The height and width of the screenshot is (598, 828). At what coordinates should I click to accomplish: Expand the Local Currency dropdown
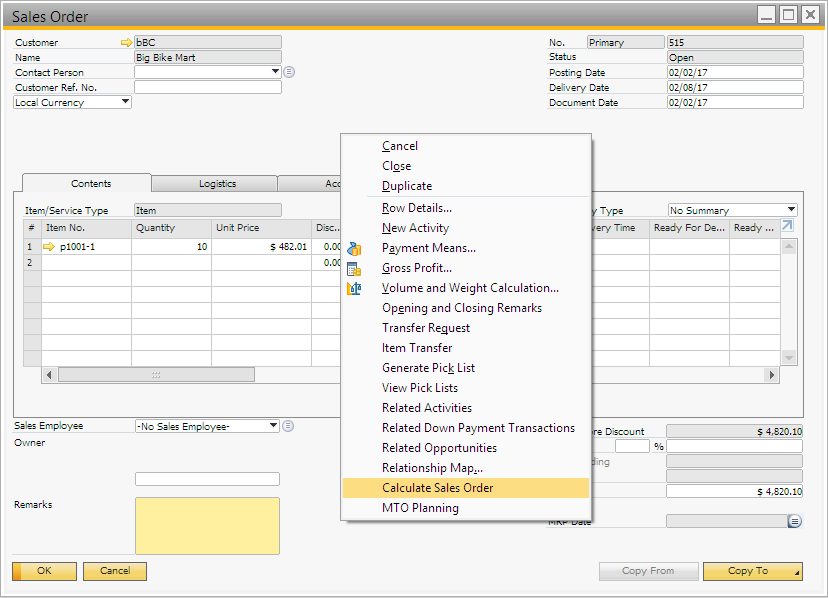coord(125,102)
